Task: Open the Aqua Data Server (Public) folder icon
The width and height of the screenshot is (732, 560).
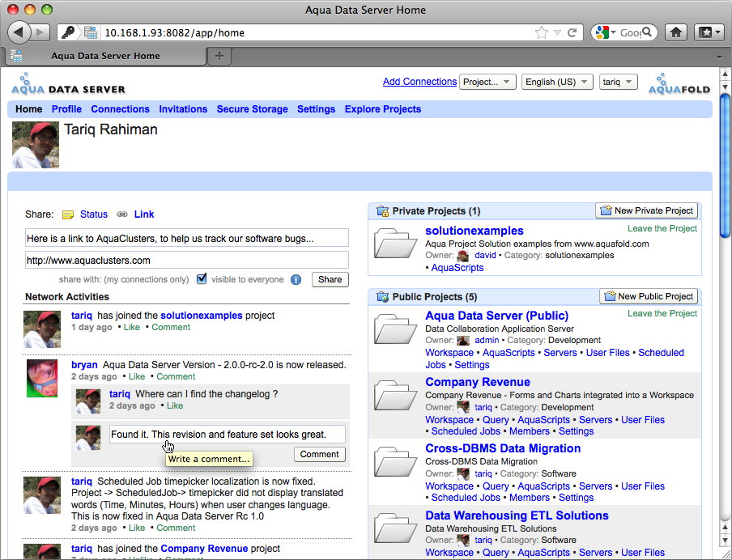Action: [x=395, y=329]
